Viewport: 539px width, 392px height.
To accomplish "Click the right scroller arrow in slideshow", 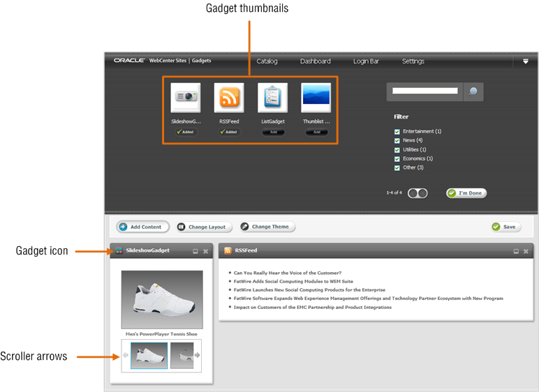I will pyautogui.click(x=198, y=355).
